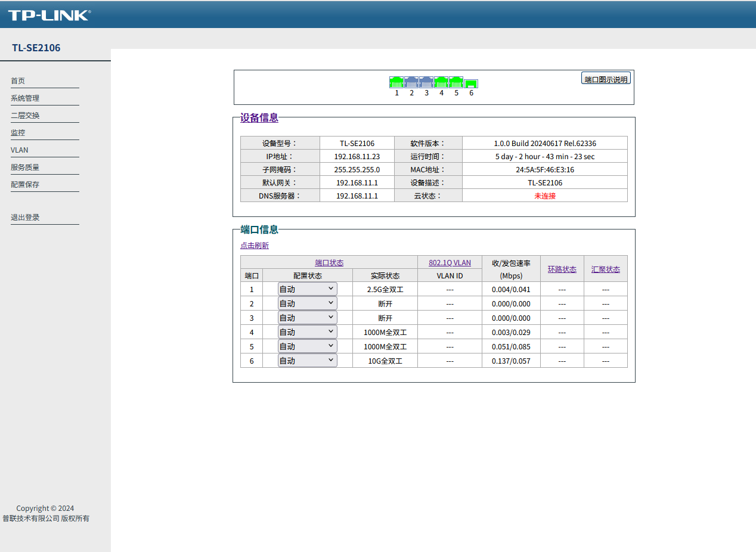
Task: Click the port 1 icon in diagram
Action: click(396, 82)
